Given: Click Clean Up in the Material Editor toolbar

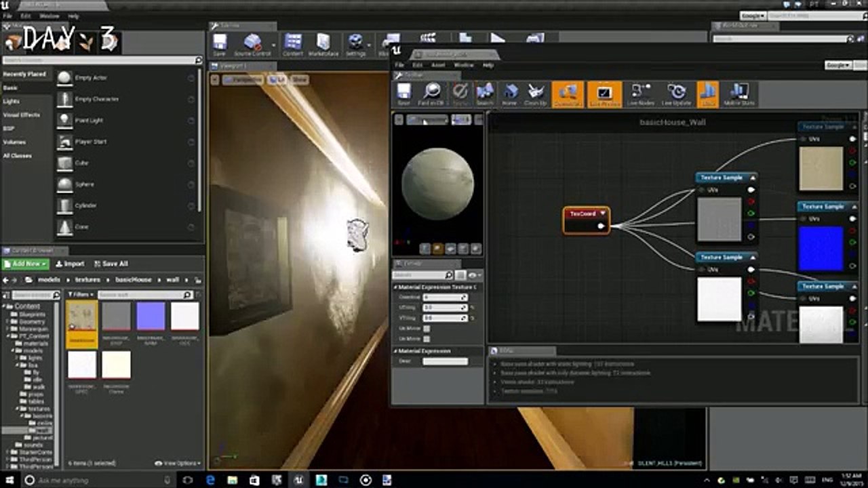Looking at the screenshot, I should pyautogui.click(x=536, y=94).
